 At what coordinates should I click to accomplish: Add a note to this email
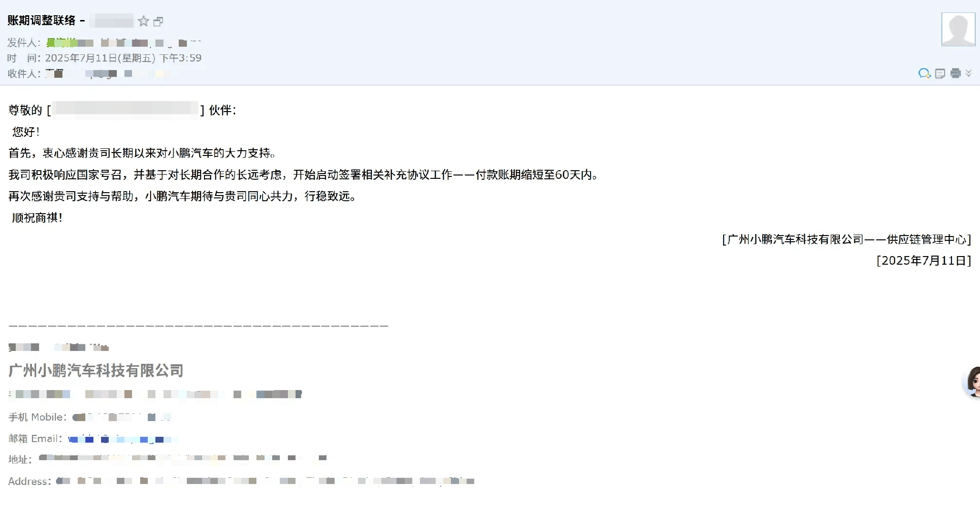[x=940, y=73]
